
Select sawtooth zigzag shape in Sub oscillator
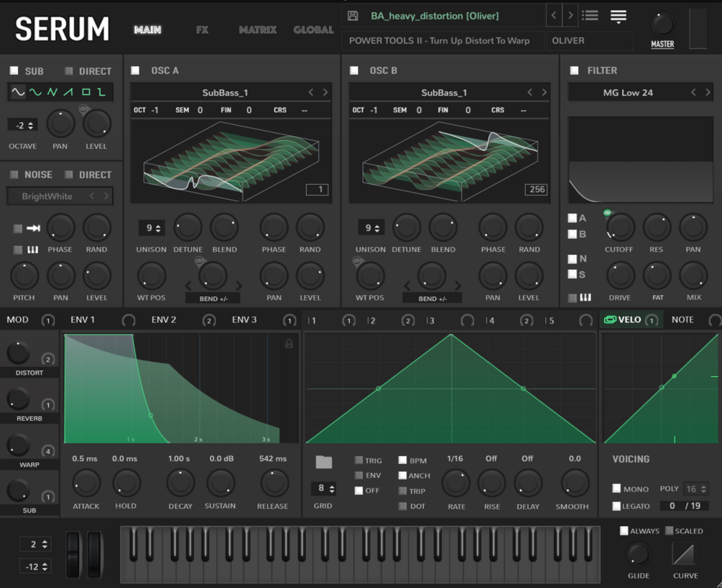click(x=52, y=92)
